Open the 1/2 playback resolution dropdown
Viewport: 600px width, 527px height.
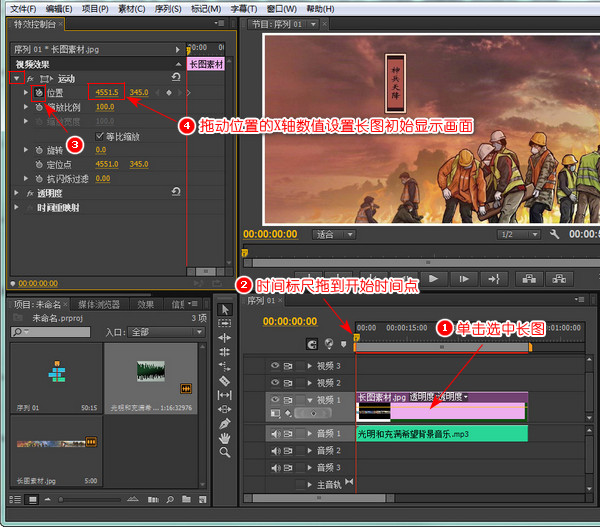(x=518, y=234)
